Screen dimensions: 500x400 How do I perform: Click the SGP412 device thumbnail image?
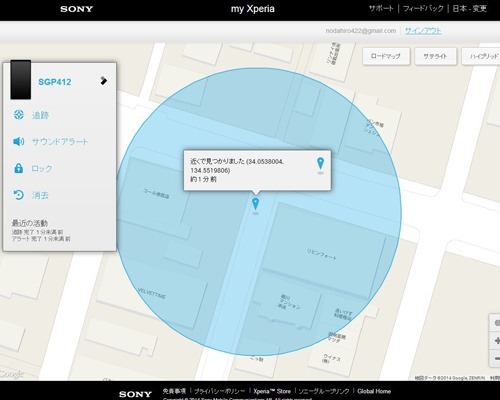[21, 80]
